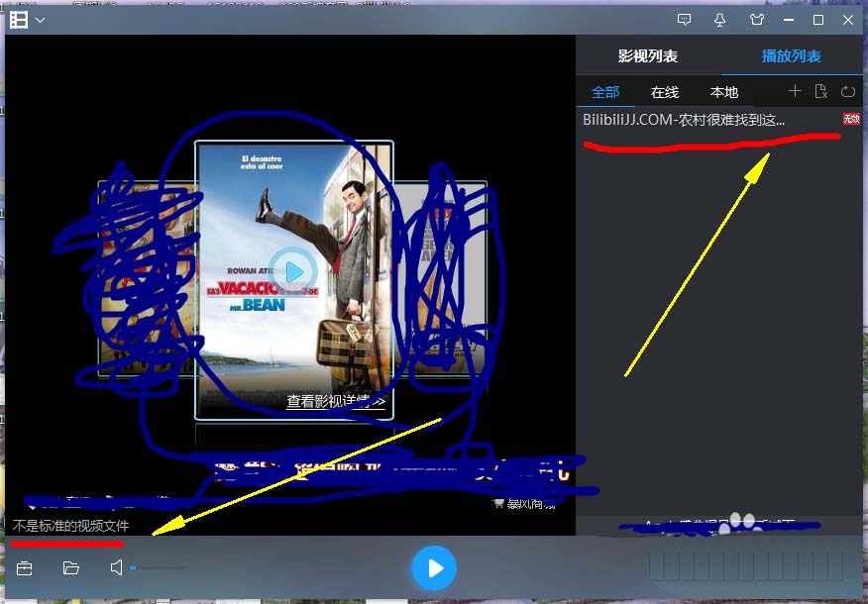This screenshot has width=868, height=604.
Task: Select the 全部 filter tab
Action: pyautogui.click(x=605, y=92)
